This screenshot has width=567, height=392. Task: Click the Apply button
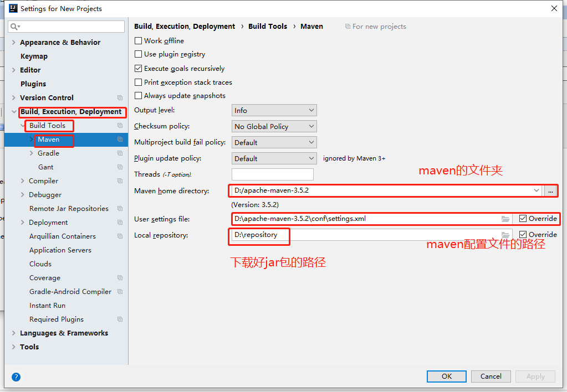[535, 376]
